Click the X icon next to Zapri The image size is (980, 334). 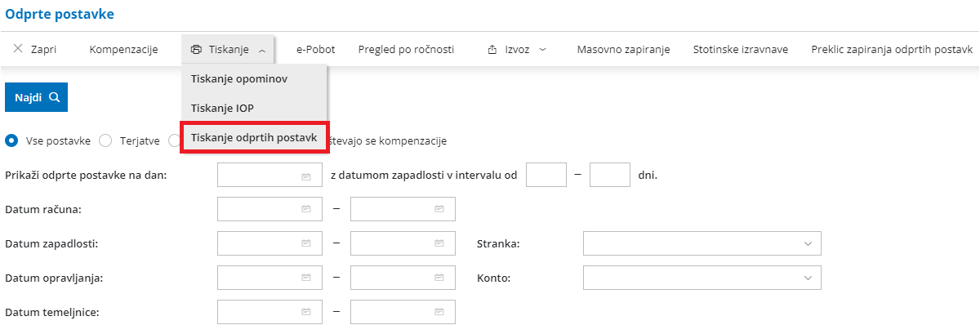pyautogui.click(x=18, y=49)
